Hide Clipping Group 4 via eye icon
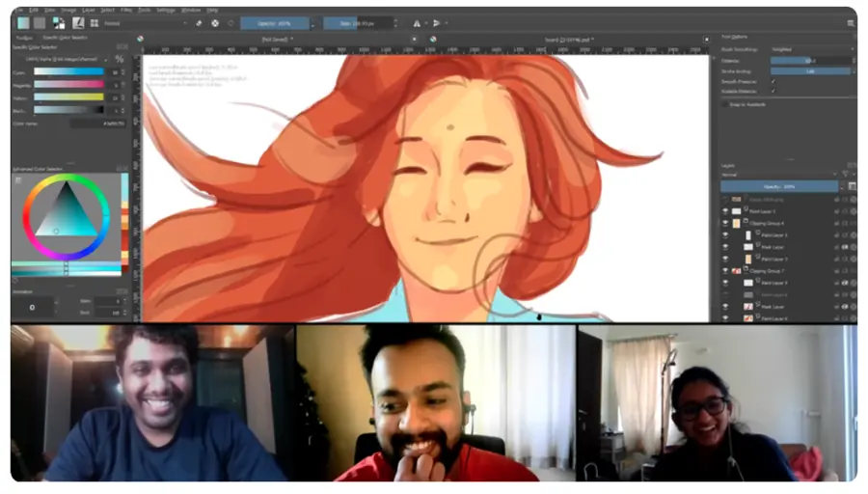 tap(725, 223)
